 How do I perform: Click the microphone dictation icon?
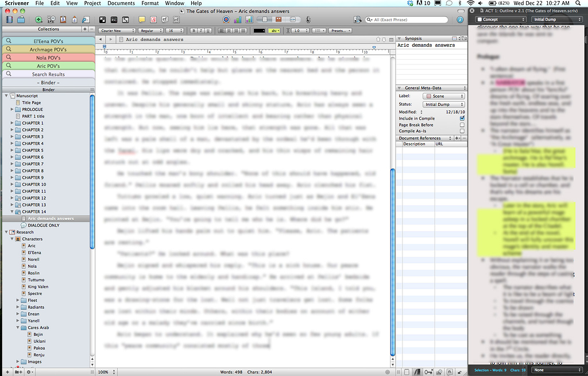pos(309,19)
